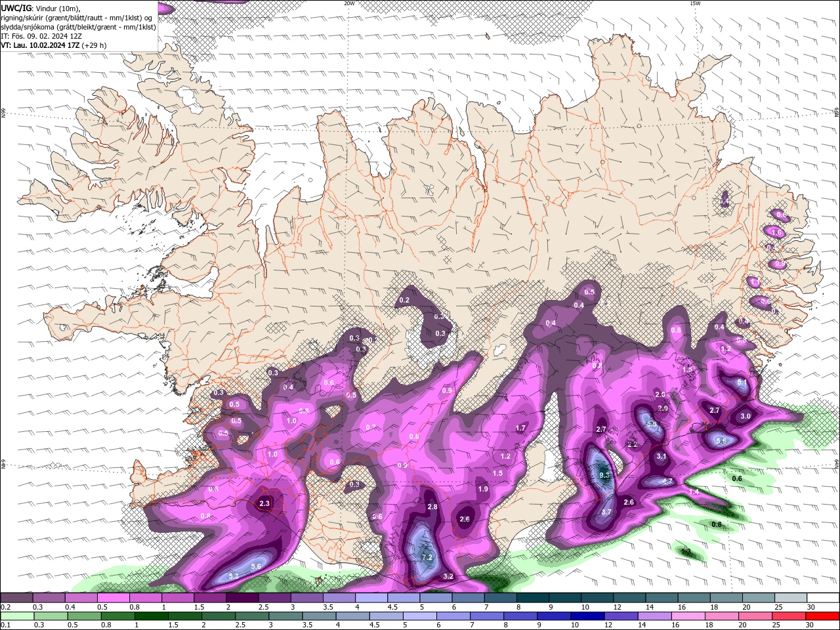The height and width of the screenshot is (630, 840).
Task: Select the lower scale swatch between 0.1 and 0.3
Action: click(17, 616)
